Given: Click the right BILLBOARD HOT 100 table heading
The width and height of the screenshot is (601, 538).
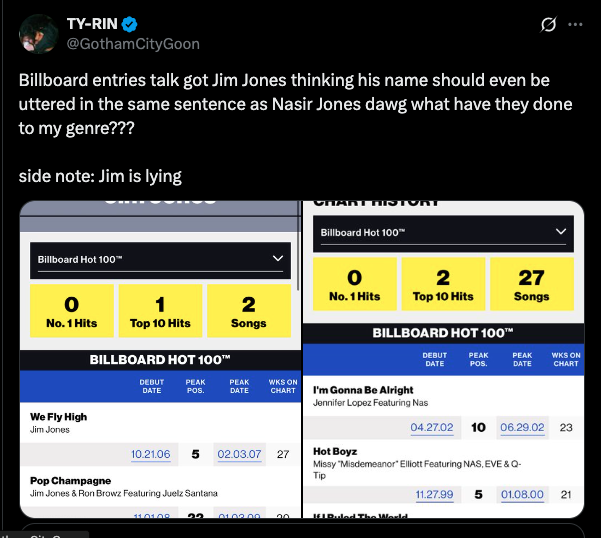Looking at the screenshot, I should (443, 333).
